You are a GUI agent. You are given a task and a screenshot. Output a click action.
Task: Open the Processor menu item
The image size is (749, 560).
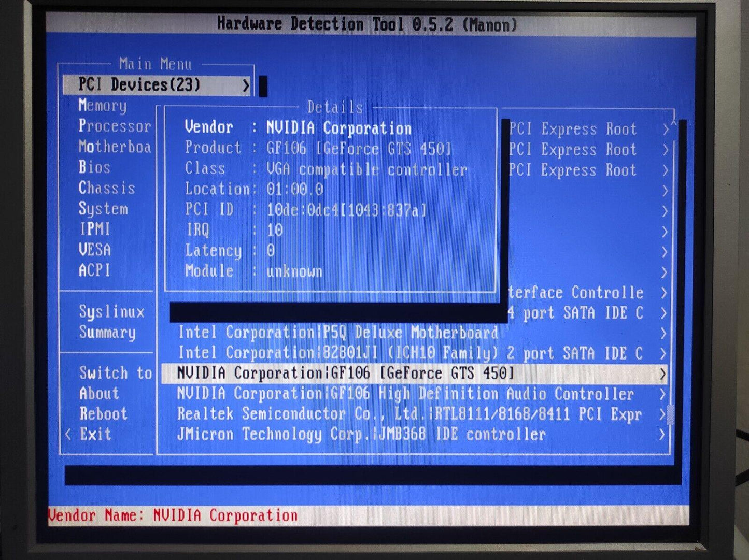tap(115, 126)
